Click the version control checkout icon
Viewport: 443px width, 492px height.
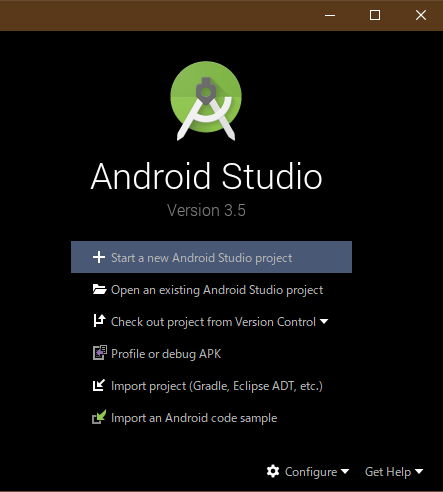99,321
